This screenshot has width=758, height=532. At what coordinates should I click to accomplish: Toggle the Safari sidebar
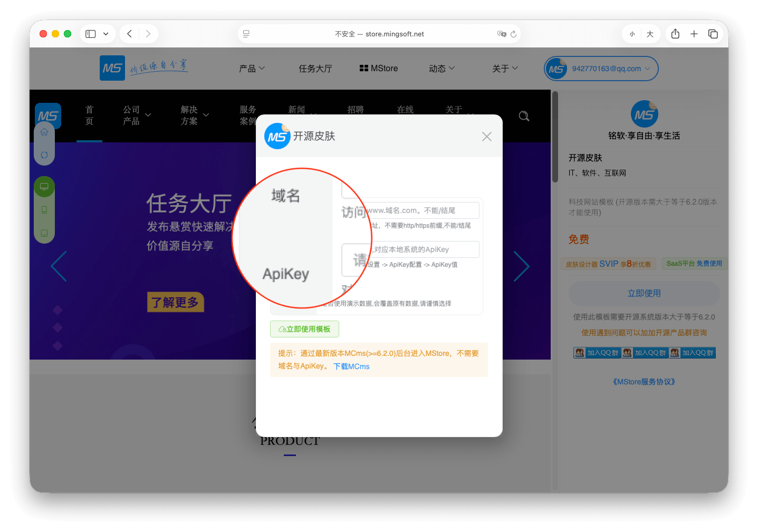[x=91, y=34]
